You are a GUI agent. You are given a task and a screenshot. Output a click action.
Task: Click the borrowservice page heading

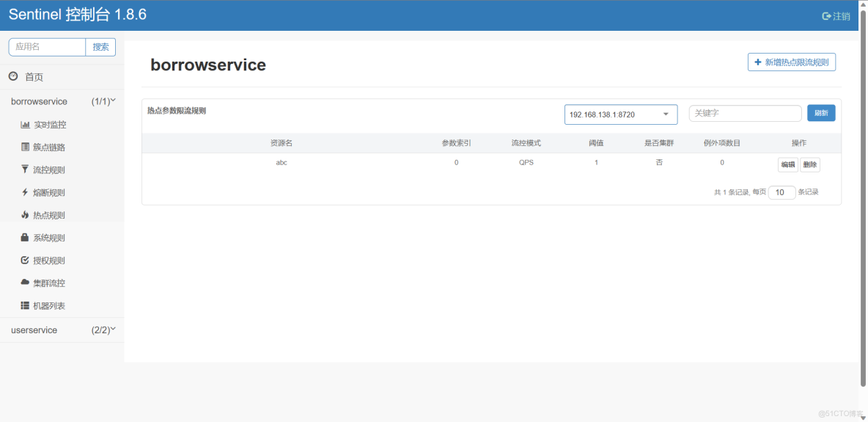[x=208, y=65]
